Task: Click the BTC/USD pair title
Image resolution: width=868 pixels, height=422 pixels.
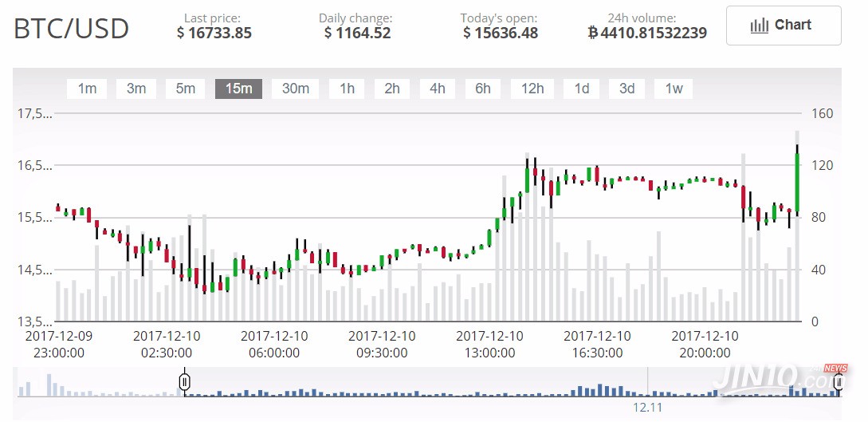Action: (x=71, y=29)
